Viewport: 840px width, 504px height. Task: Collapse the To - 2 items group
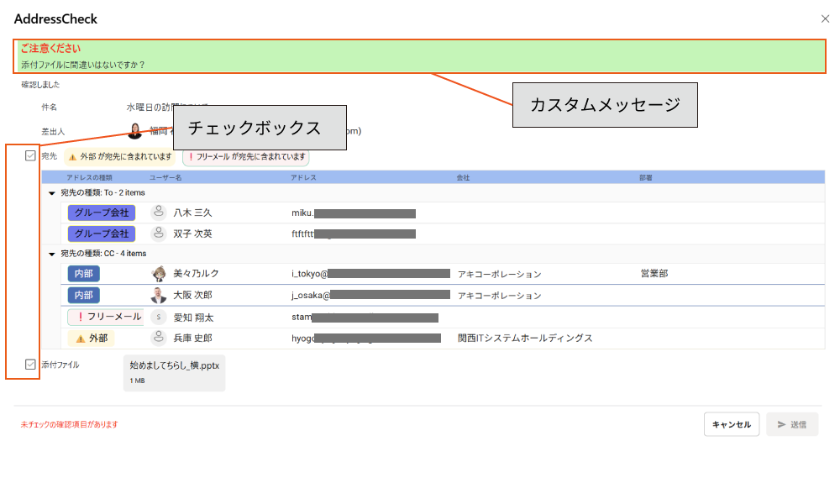pyautogui.click(x=52, y=193)
